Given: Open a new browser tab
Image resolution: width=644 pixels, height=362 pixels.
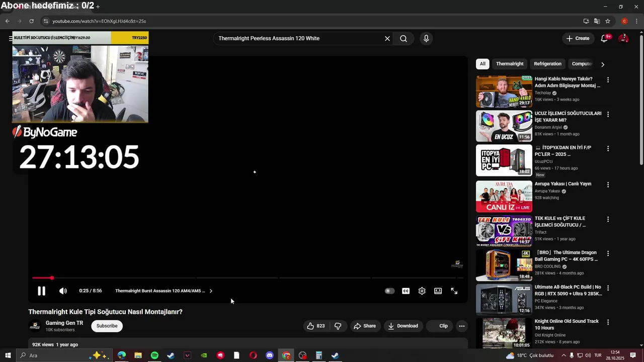Looking at the screenshot, I should click(98, 7).
